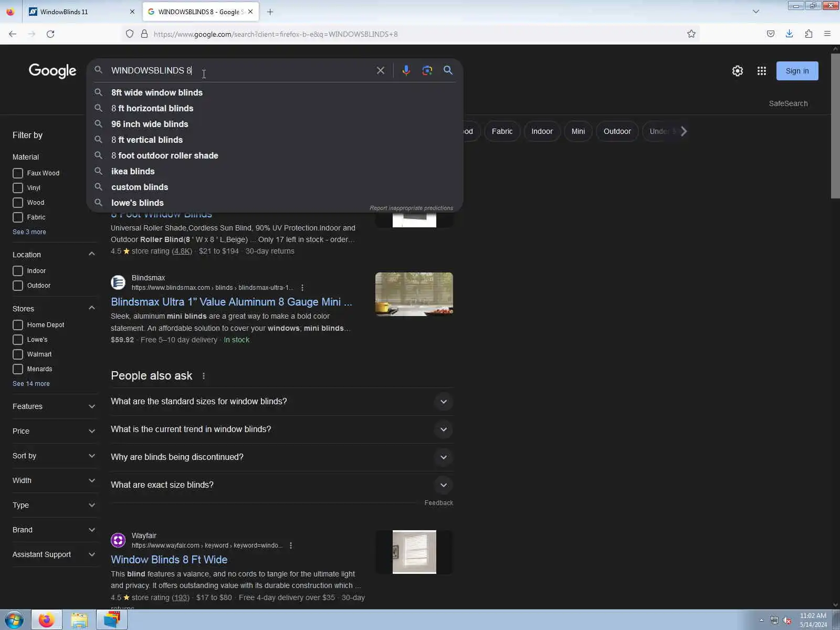Open Blindsmax Ultra Aluminum Mini result link
Viewport: 840px width, 630px height.
[x=232, y=302]
